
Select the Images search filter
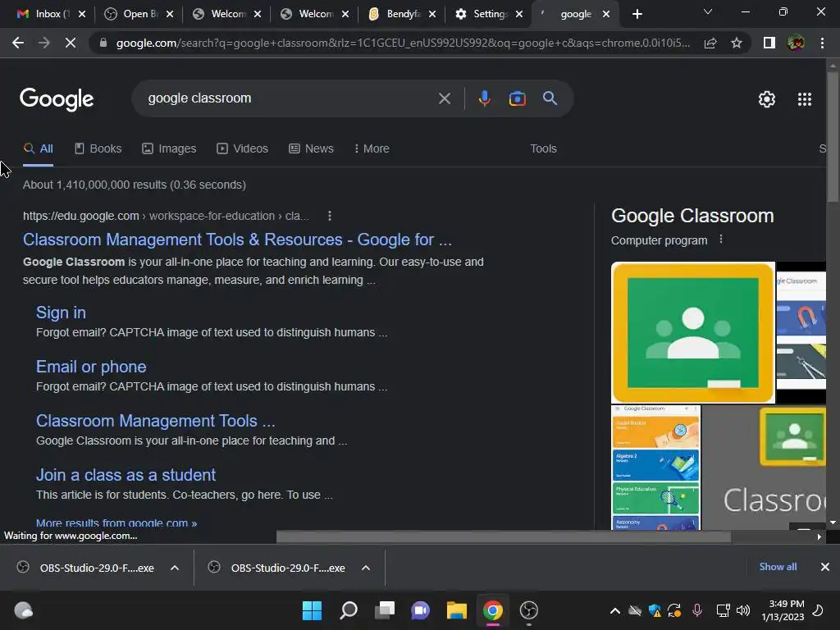click(169, 148)
